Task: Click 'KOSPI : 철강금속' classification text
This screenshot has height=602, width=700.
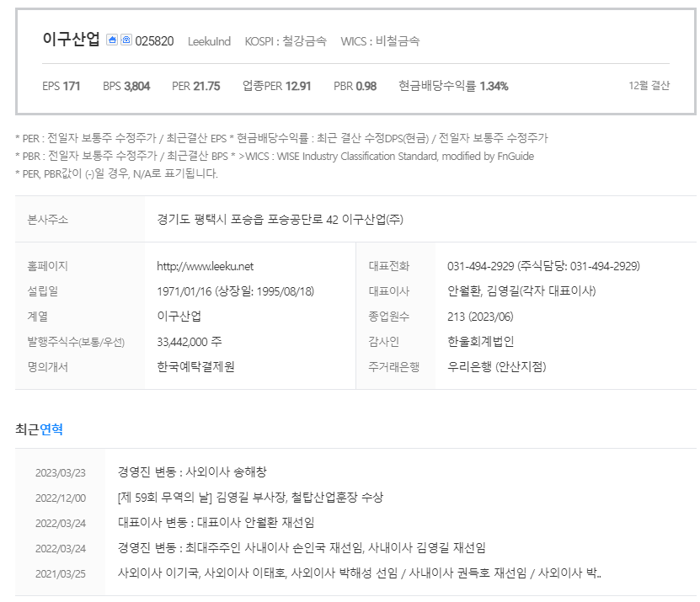Action: click(286, 41)
